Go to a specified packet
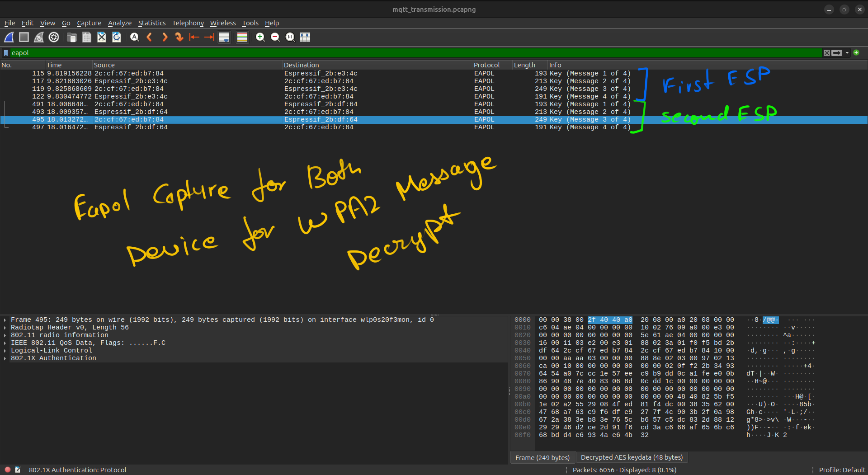 click(x=179, y=37)
